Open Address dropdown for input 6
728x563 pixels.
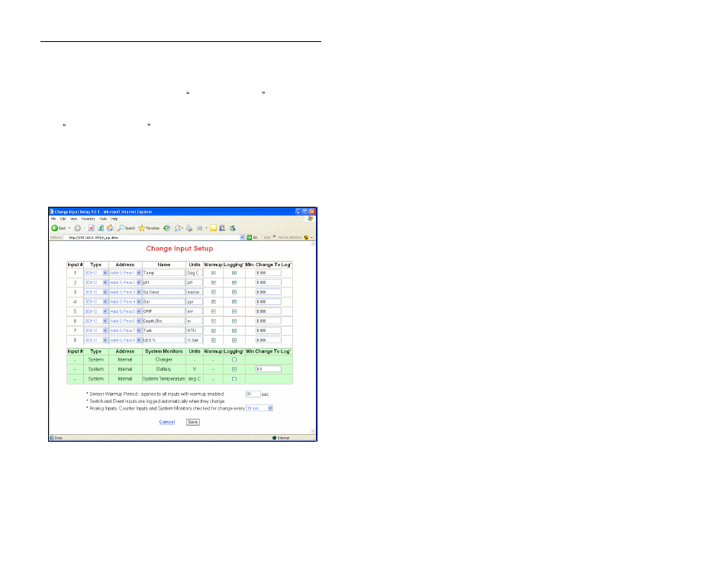(125, 321)
